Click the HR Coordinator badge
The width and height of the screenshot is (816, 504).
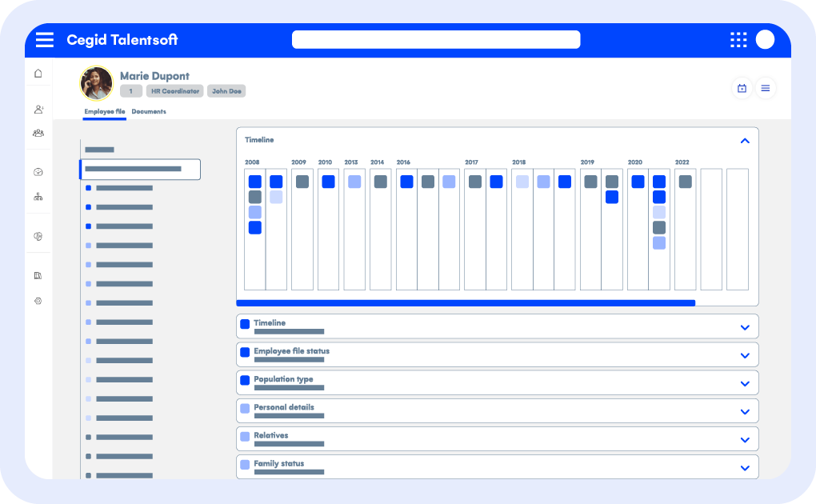coord(174,91)
